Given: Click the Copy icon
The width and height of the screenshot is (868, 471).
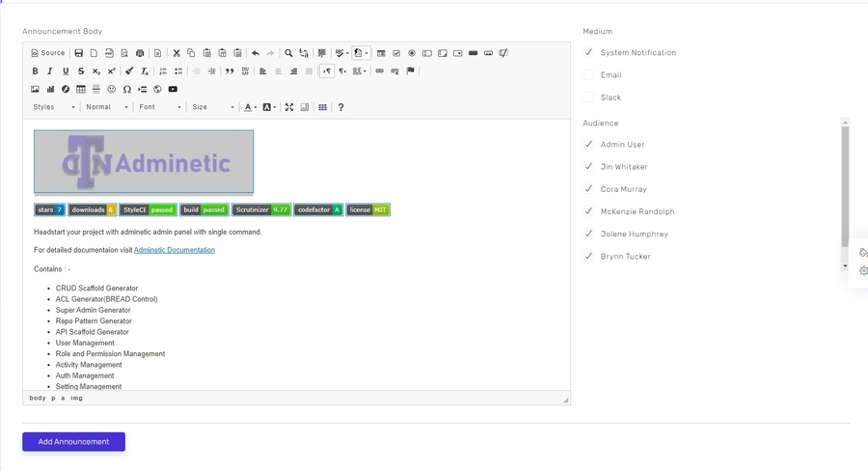Looking at the screenshot, I should tap(192, 53).
